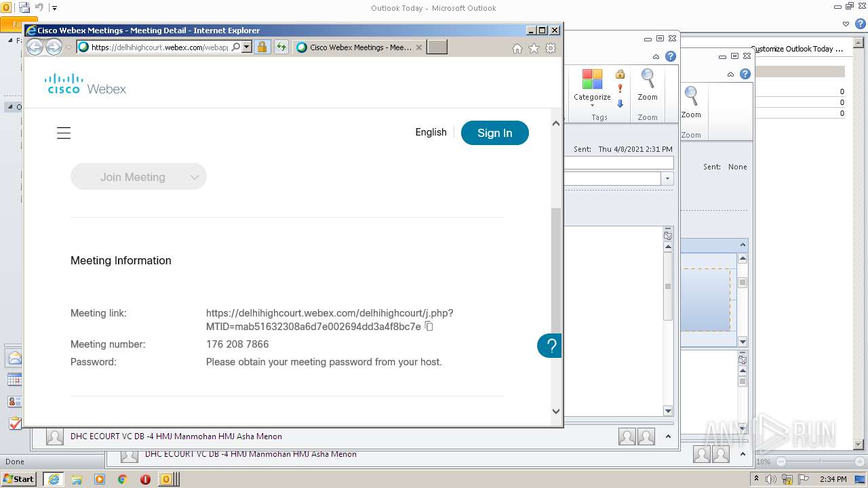
Task: Select the meeting number 176 208 7866
Action: pyautogui.click(x=237, y=344)
